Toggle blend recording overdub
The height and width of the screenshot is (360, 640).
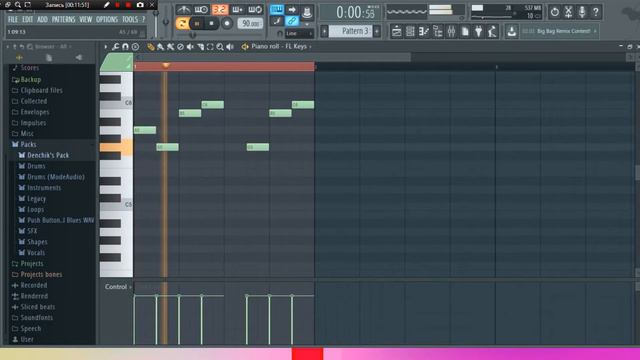click(237, 10)
